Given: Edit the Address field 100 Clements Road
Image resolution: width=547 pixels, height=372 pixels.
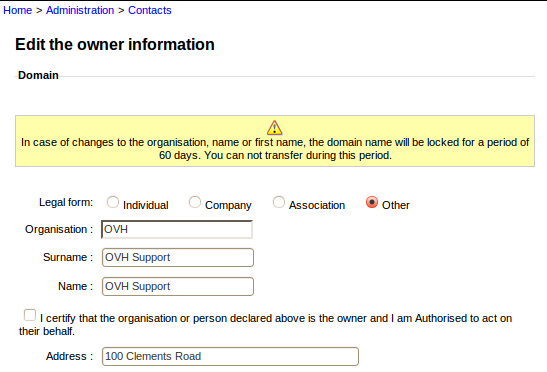Looking at the screenshot, I should point(230,356).
